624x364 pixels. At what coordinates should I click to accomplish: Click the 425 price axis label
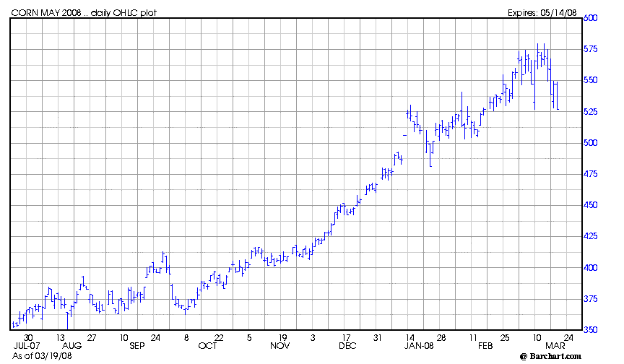tap(591, 236)
